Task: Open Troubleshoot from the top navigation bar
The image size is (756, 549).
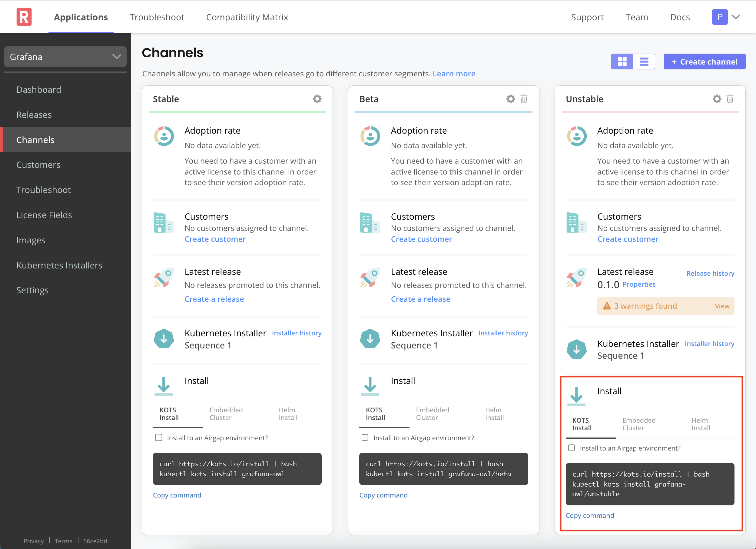Action: pos(157,16)
